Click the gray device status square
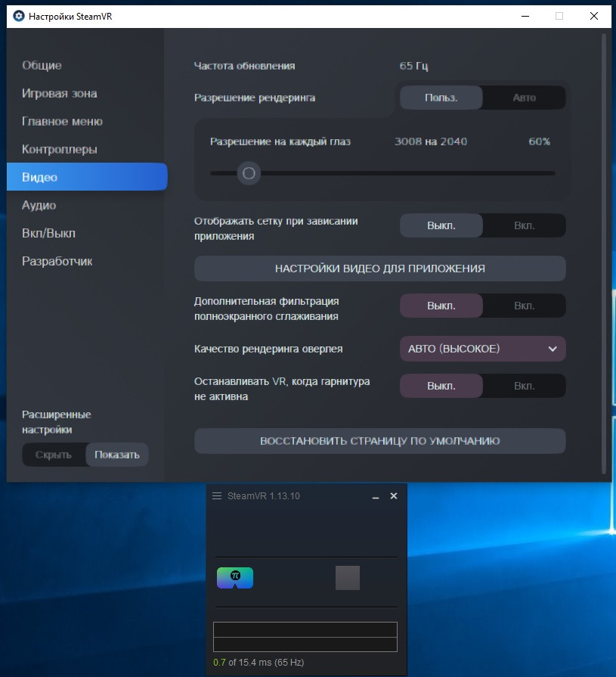 [x=347, y=578]
